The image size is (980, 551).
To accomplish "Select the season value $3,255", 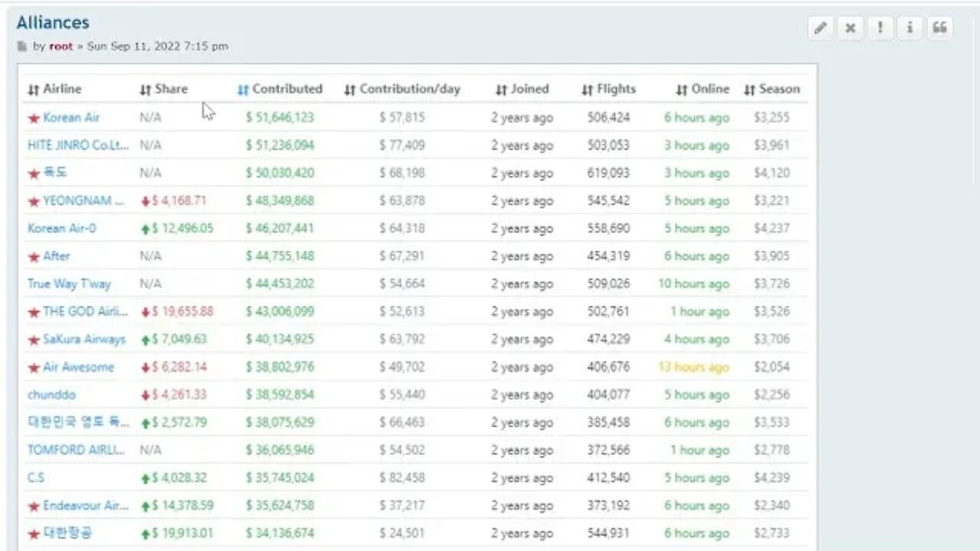I will pos(772,118).
